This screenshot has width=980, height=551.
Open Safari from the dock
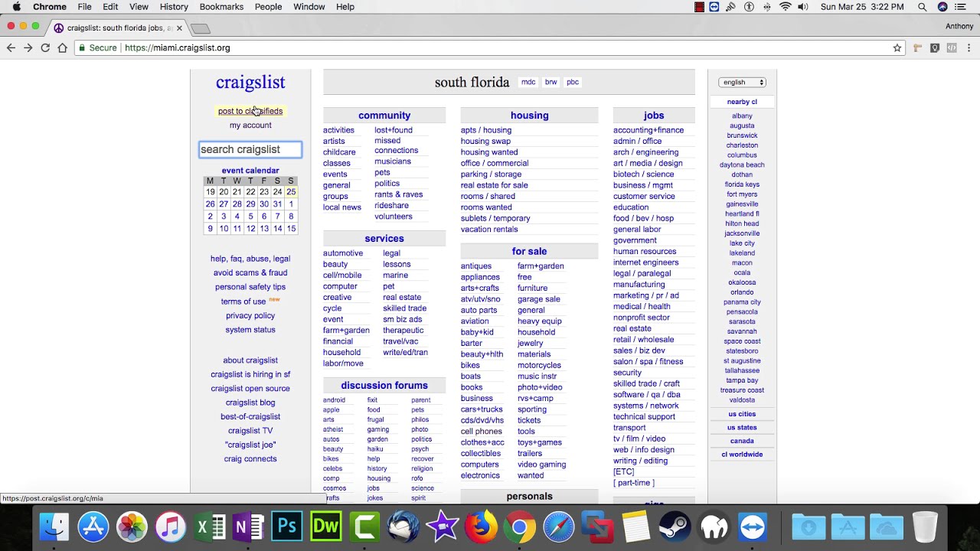pyautogui.click(x=559, y=527)
